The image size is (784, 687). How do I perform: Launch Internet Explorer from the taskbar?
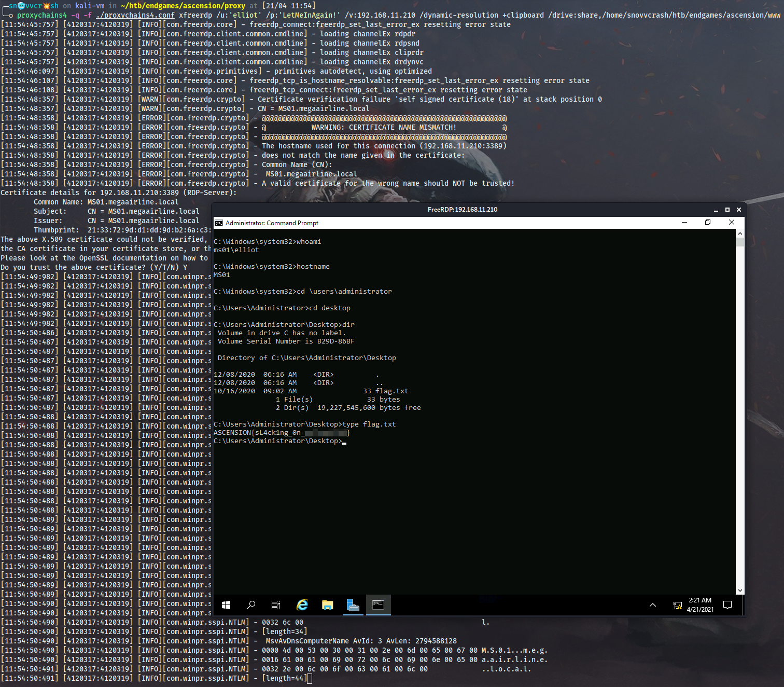(302, 605)
